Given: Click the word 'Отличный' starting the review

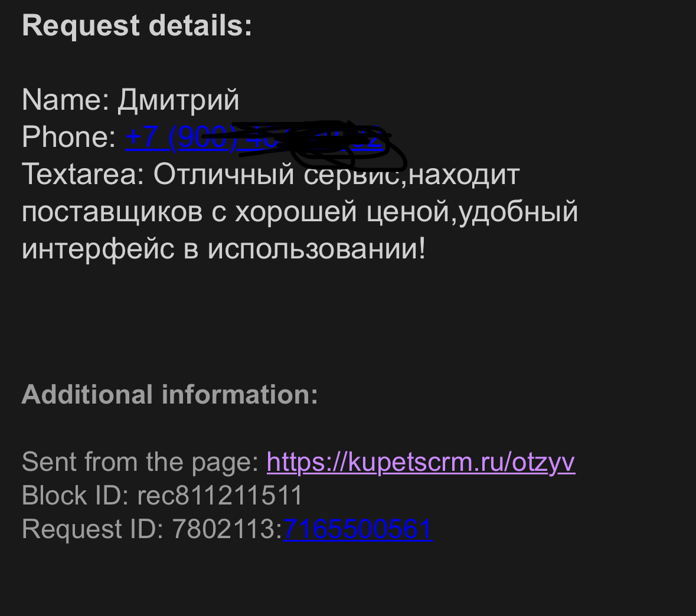Looking at the screenshot, I should point(224,174).
